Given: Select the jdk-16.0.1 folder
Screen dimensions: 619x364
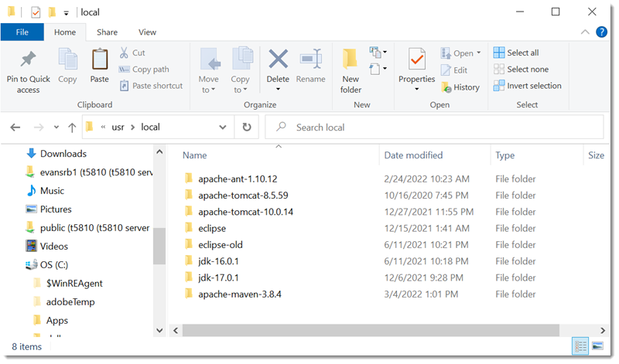Looking at the screenshot, I should pos(211,261).
